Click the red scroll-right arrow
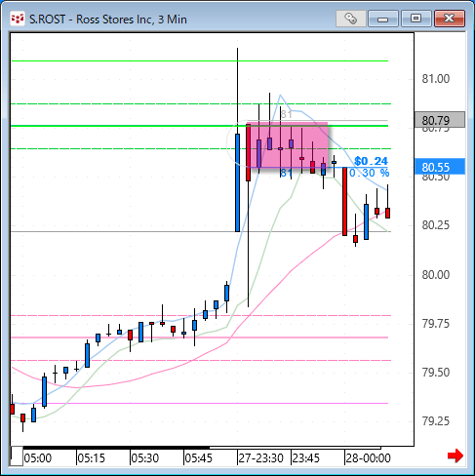The height and width of the screenshot is (476, 475). pos(455,456)
